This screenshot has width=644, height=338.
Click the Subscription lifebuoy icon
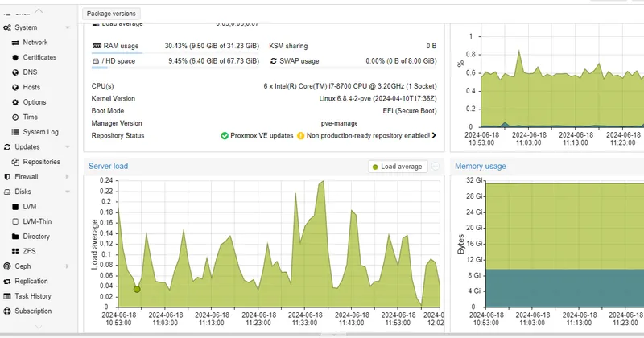click(x=7, y=311)
